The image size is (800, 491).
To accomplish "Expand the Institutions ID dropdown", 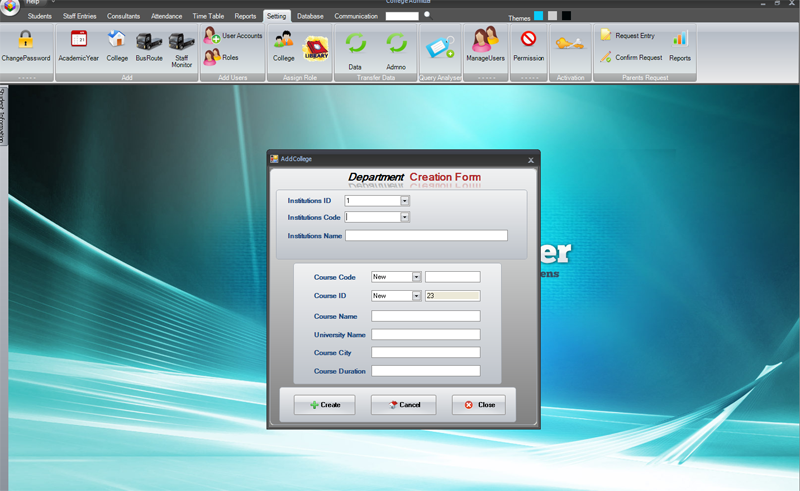I will pyautogui.click(x=405, y=201).
